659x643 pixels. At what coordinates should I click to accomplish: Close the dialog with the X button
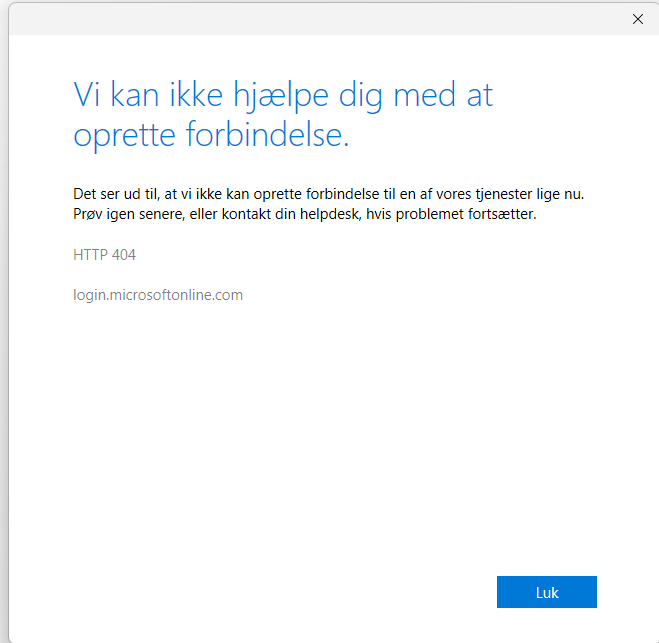(x=638, y=19)
